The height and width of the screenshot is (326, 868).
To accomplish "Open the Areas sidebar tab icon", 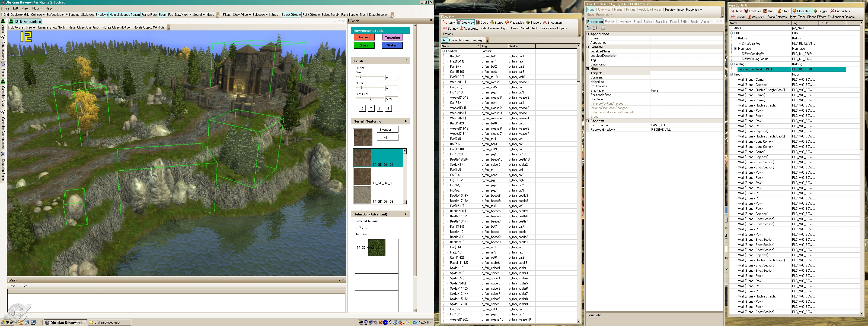I will pos(3,21).
